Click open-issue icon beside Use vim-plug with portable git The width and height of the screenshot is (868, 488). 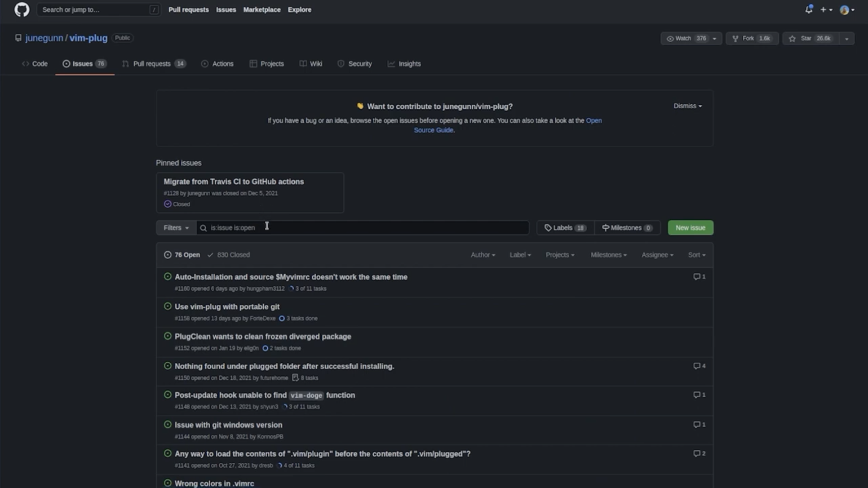click(x=167, y=307)
